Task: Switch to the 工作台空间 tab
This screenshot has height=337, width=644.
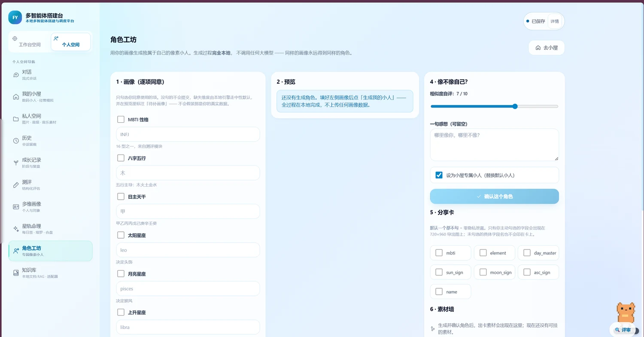Action: coord(30,42)
